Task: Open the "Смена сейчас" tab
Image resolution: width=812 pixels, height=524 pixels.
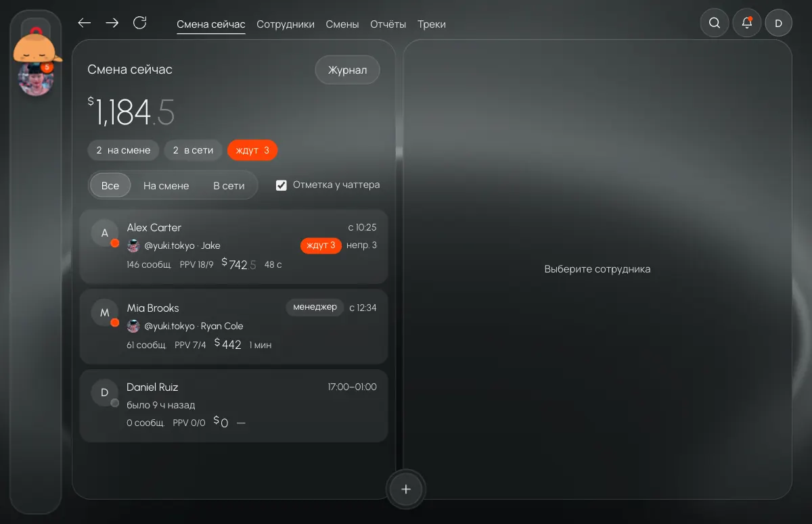Action: (x=211, y=24)
